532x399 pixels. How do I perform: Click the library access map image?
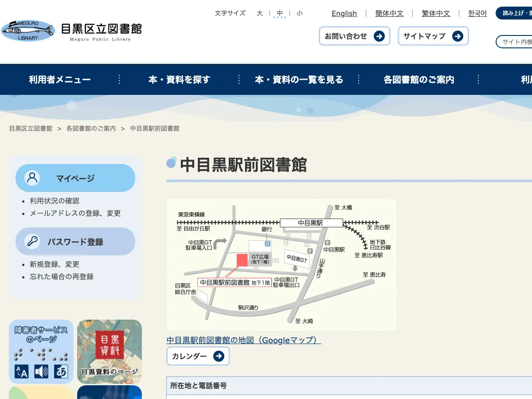[282, 265]
